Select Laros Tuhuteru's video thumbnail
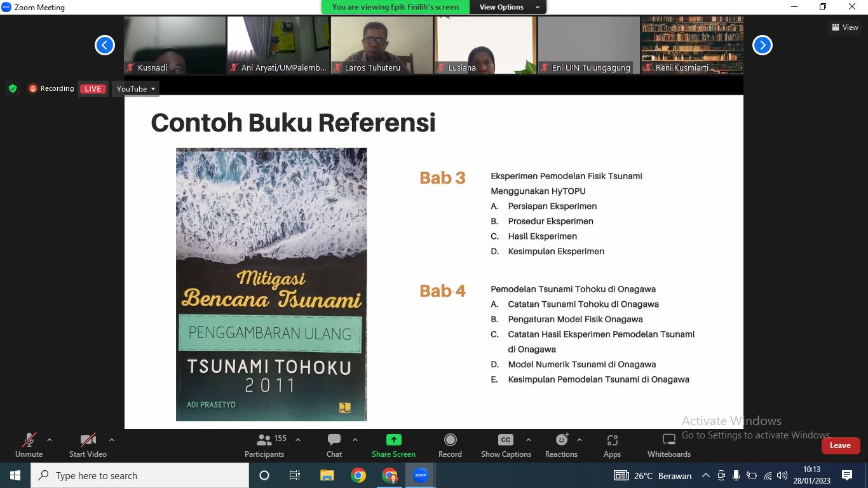 tap(382, 45)
